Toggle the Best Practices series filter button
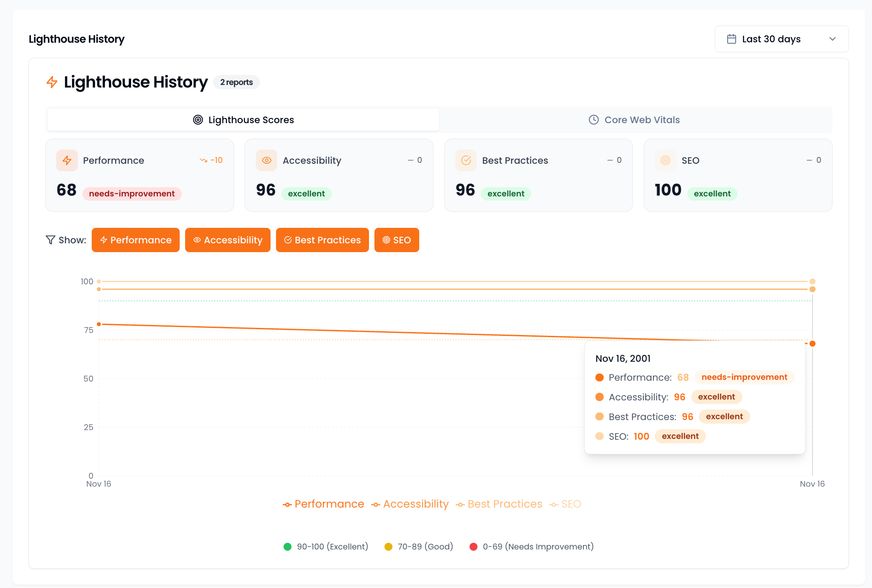The image size is (872, 588). [x=322, y=240]
